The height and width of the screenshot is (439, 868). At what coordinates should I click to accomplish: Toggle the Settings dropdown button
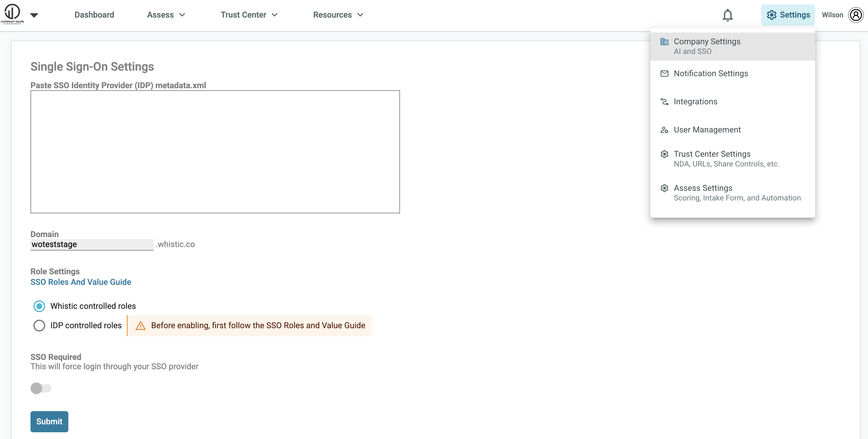point(788,15)
